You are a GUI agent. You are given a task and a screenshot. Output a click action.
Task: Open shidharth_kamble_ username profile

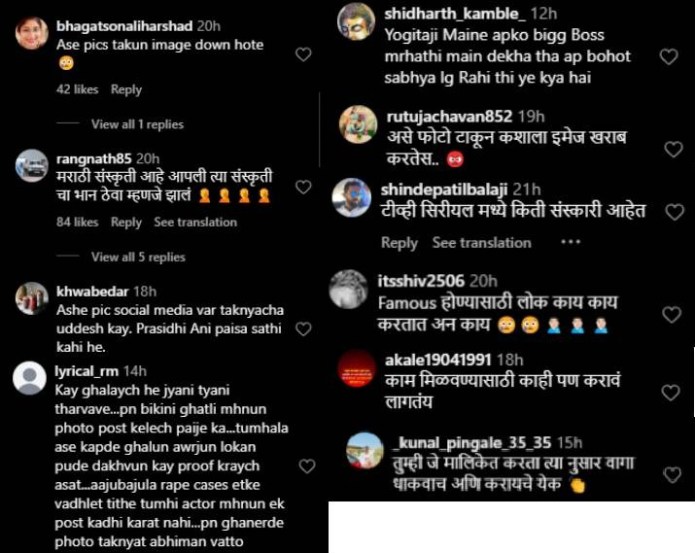pyautogui.click(x=455, y=14)
